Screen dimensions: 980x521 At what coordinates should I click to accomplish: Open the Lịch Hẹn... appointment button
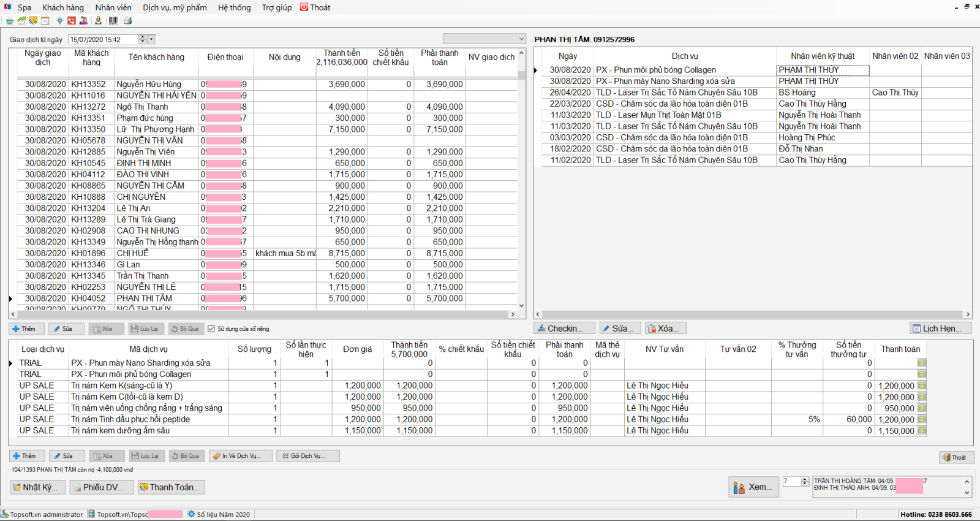point(941,329)
